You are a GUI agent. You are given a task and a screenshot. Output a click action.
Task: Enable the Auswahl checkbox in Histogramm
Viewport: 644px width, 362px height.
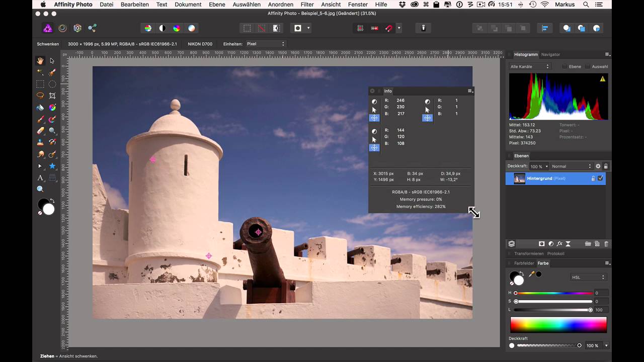(588, 66)
